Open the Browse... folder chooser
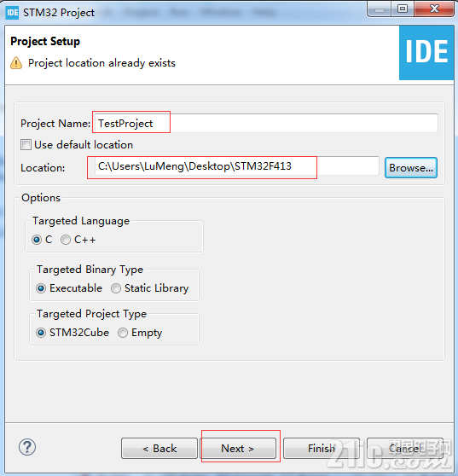Image resolution: width=458 pixels, height=476 pixels. [411, 167]
